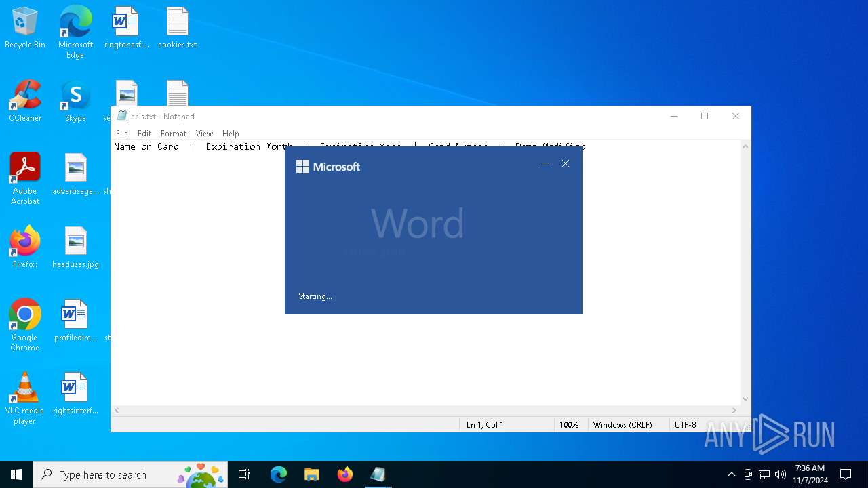The width and height of the screenshot is (868, 488).
Task: Minimize the Word splash screen
Action: coord(545,163)
